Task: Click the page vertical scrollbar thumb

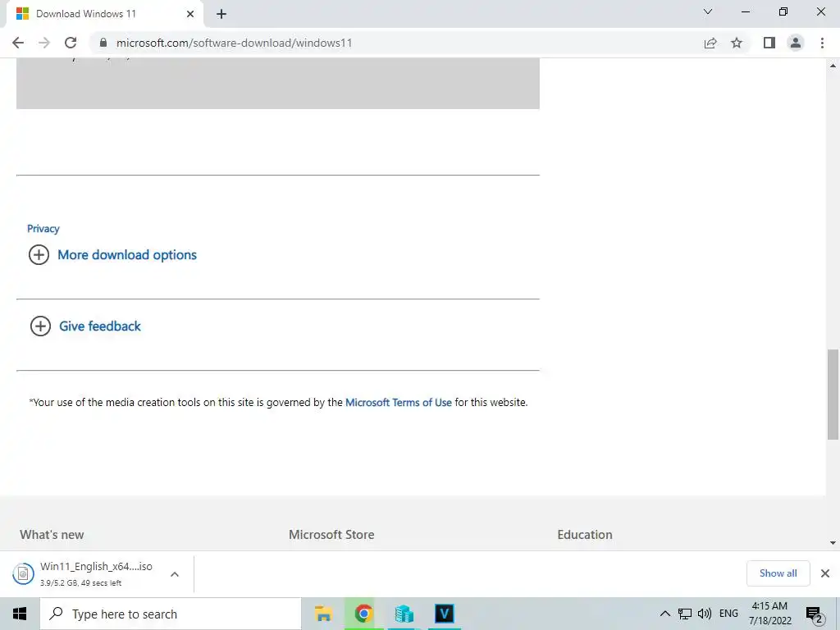Action: tap(833, 394)
